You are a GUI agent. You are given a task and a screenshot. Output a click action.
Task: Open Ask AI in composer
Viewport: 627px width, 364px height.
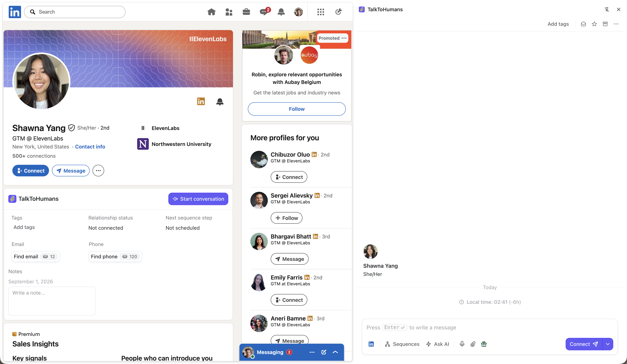coord(438,344)
